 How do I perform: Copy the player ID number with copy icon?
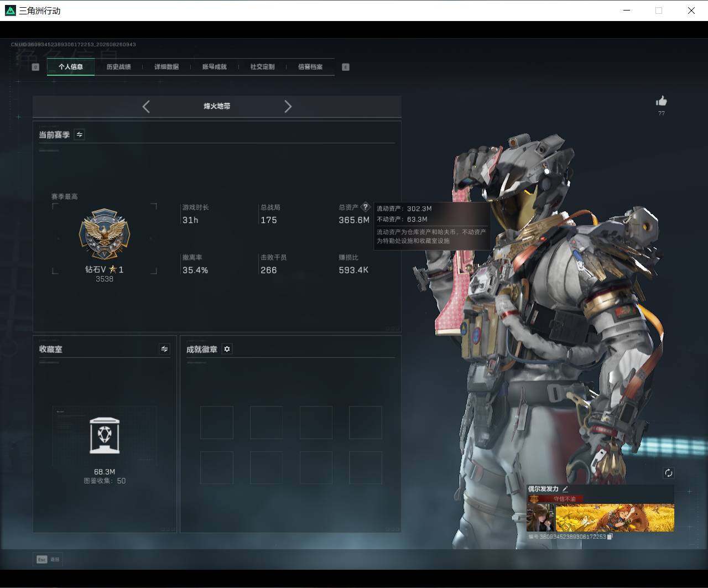coord(610,537)
